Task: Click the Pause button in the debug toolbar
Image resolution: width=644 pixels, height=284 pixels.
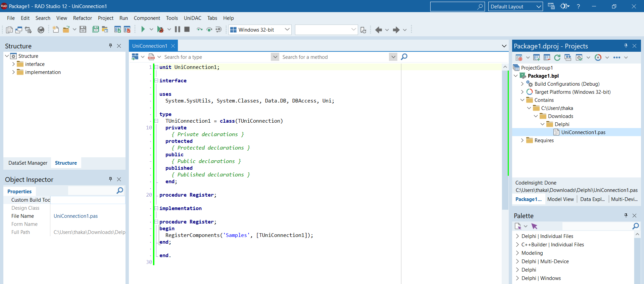Action: (x=178, y=30)
